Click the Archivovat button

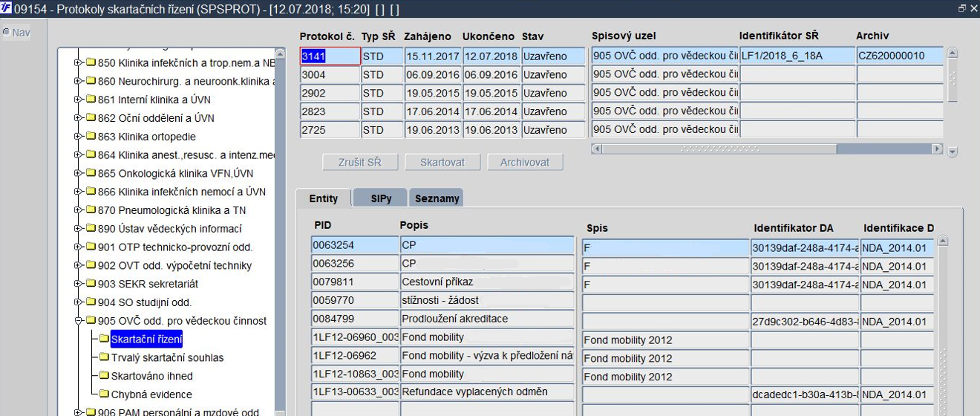tap(525, 162)
